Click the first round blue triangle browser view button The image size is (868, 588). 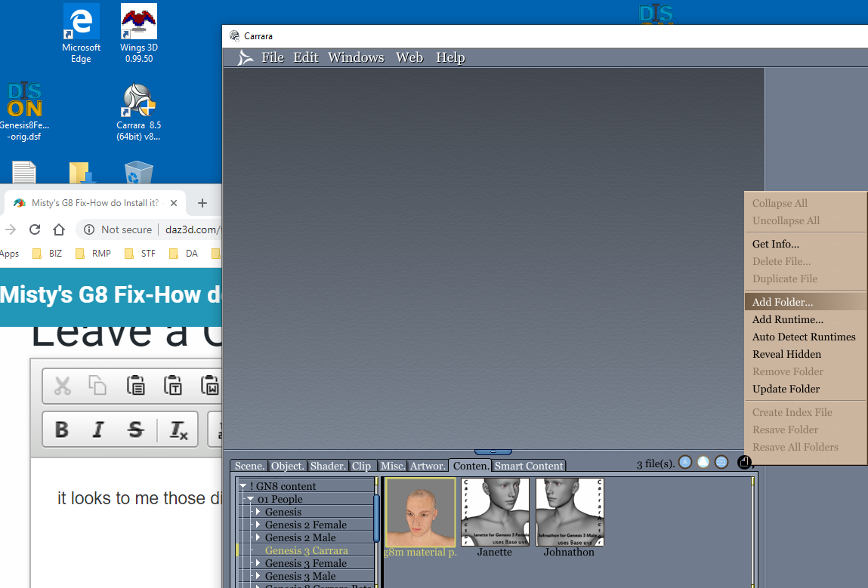pos(684,462)
